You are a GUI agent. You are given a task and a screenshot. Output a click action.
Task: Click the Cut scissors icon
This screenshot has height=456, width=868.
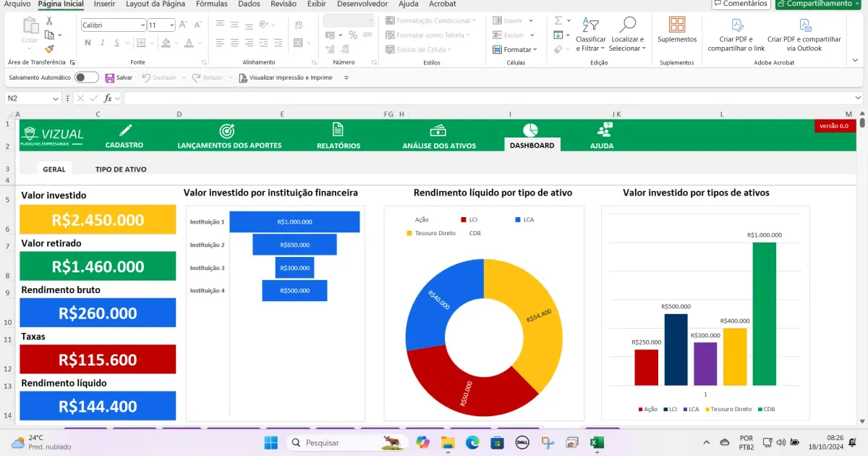point(49,22)
